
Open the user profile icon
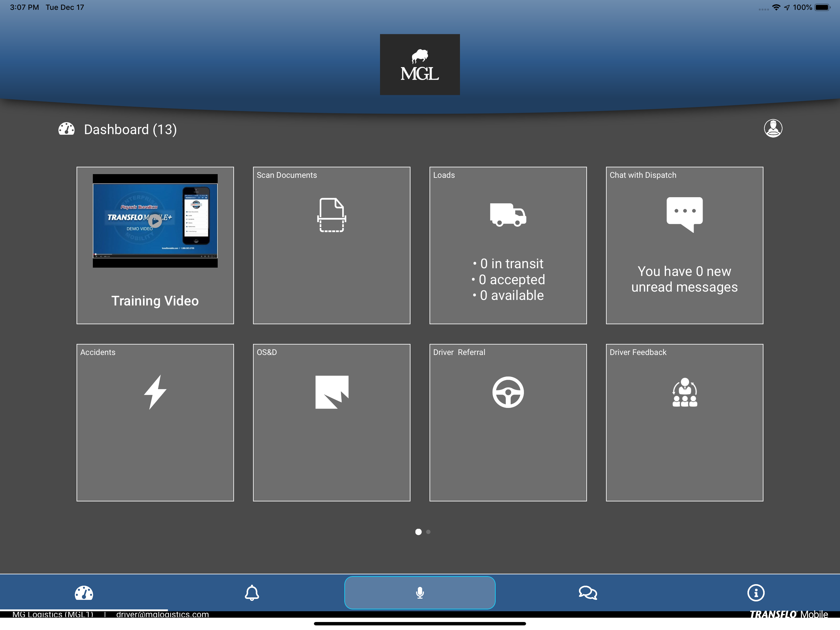click(773, 128)
